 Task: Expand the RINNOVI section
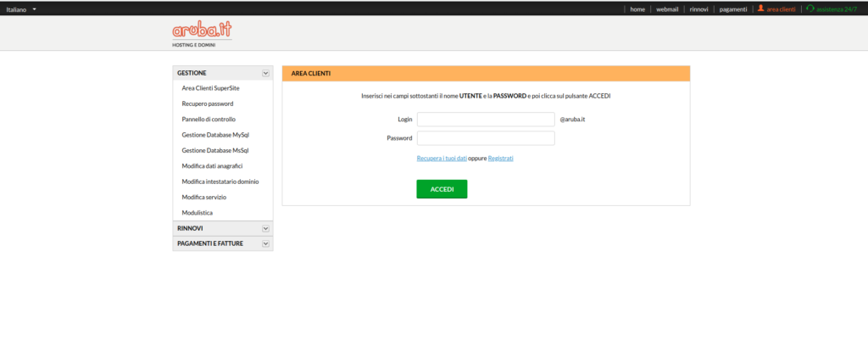coord(265,228)
